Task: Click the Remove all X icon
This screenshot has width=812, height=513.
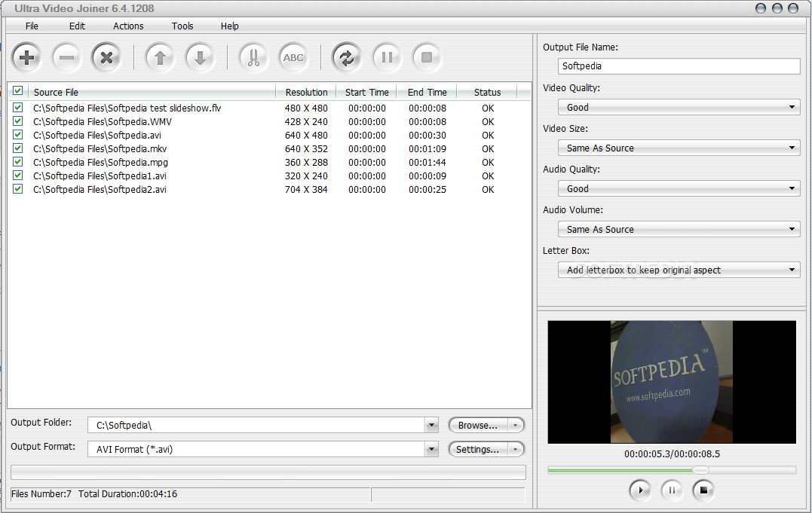Action: coord(106,57)
